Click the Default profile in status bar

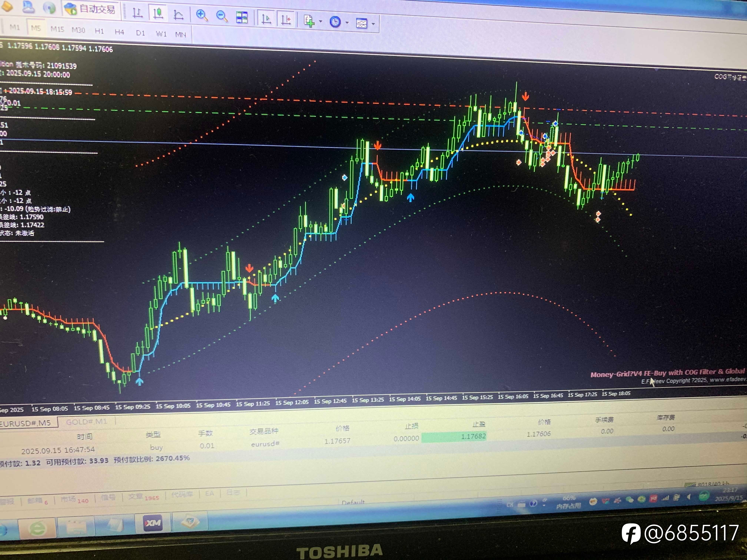tap(353, 502)
